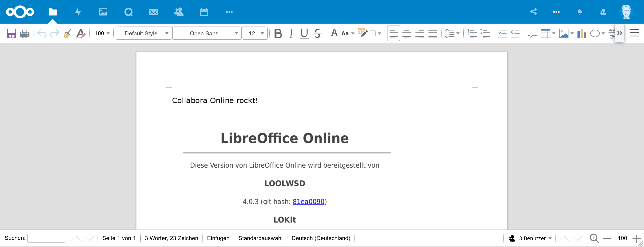Viewport: 644px width, 247px height.
Task: Undo the last action
Action: click(x=42, y=33)
